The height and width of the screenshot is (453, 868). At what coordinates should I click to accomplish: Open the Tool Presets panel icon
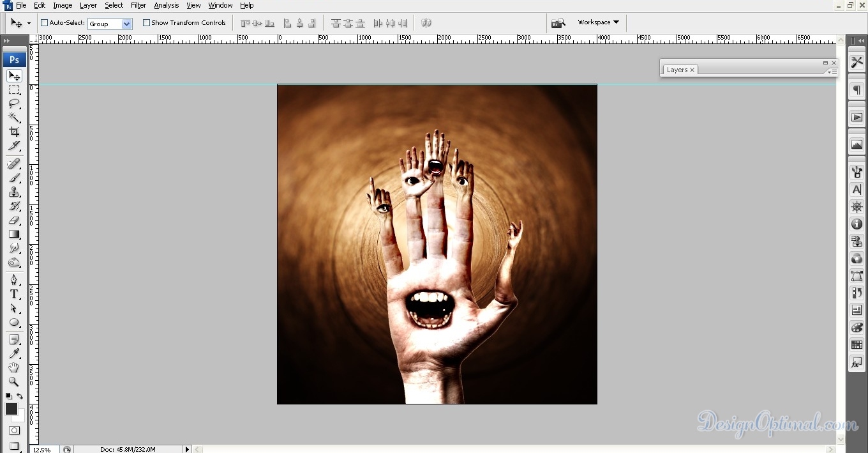[x=857, y=62]
